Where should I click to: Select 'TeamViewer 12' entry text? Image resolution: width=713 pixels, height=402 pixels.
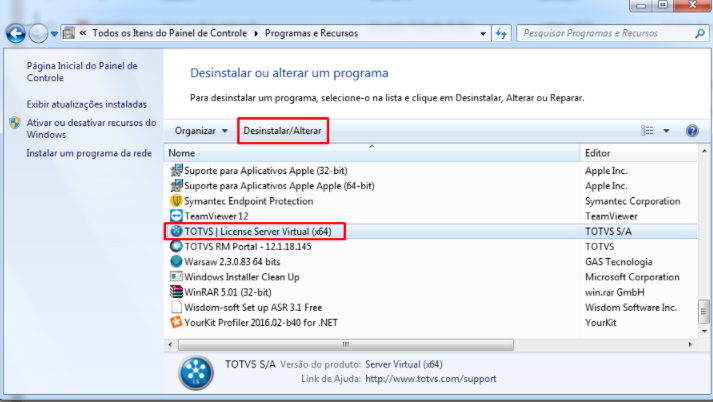[216, 216]
